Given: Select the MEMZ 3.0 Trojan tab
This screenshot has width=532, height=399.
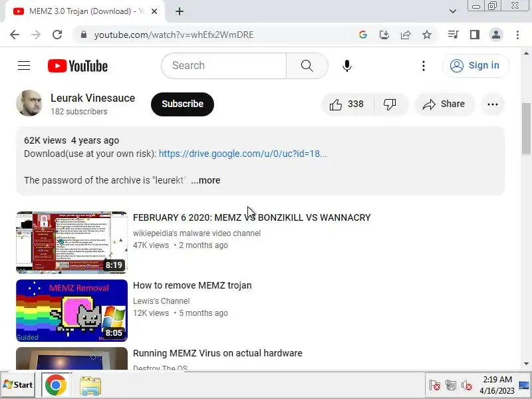Looking at the screenshot, I should (x=85, y=11).
